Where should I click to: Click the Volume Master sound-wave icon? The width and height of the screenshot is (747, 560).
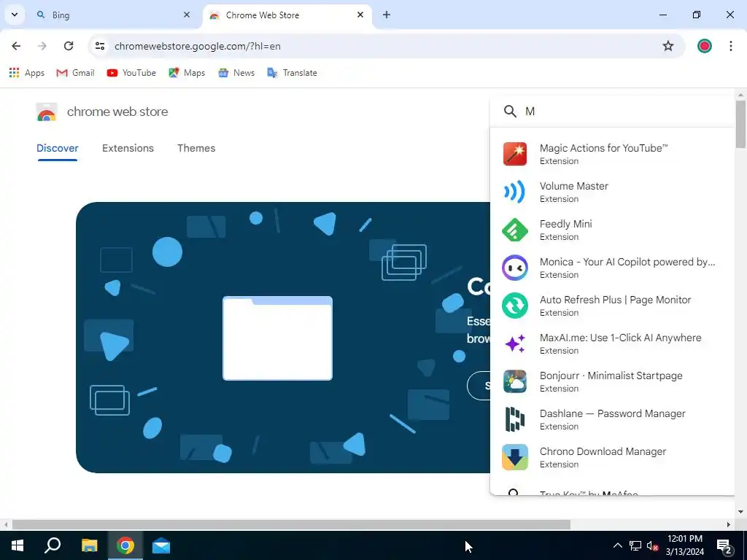[x=515, y=192]
